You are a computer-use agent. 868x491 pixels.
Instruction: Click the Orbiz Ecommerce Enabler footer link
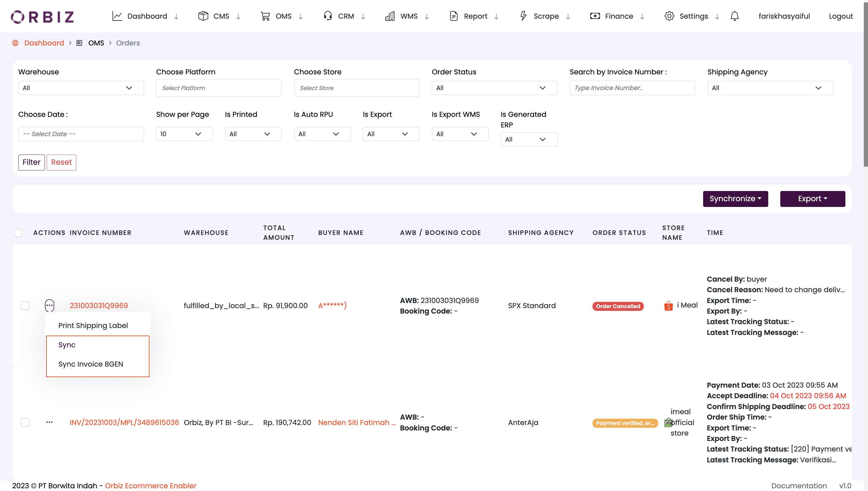(x=150, y=486)
